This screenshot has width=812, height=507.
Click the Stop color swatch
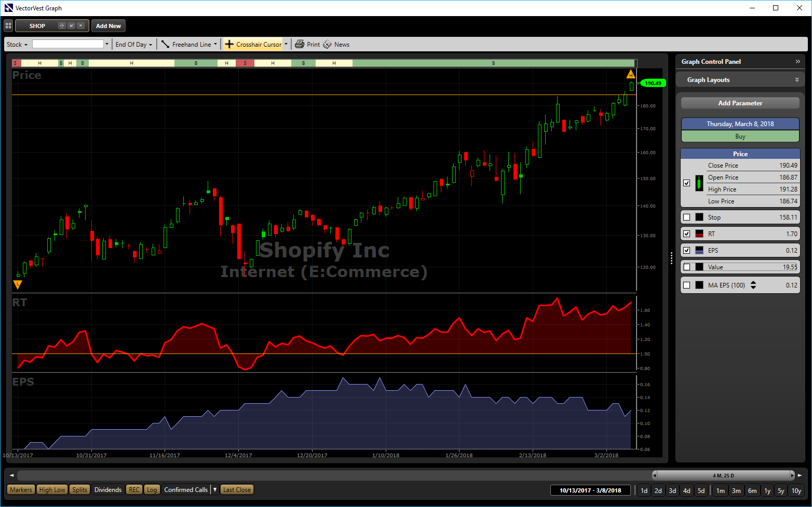699,217
